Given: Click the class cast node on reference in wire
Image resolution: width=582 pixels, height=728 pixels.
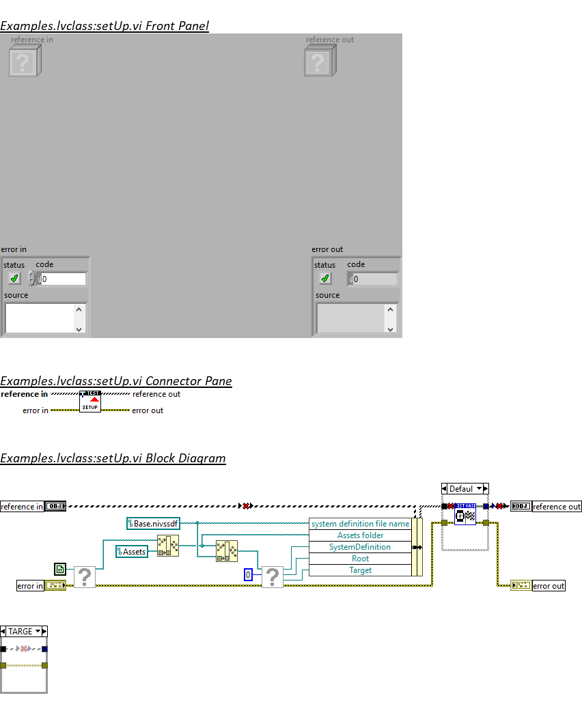Looking at the screenshot, I should point(246,506).
